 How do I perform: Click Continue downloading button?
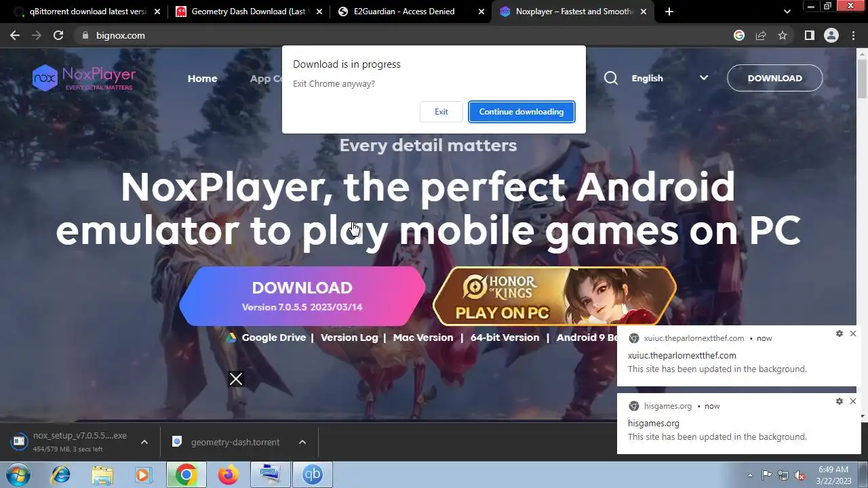(521, 112)
